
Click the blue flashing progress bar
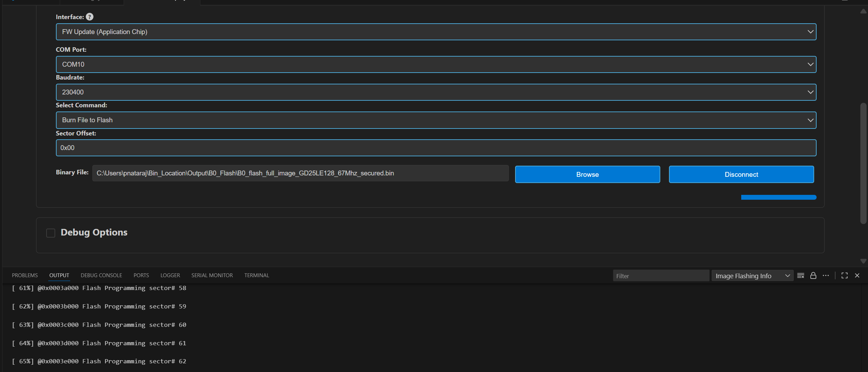click(778, 197)
